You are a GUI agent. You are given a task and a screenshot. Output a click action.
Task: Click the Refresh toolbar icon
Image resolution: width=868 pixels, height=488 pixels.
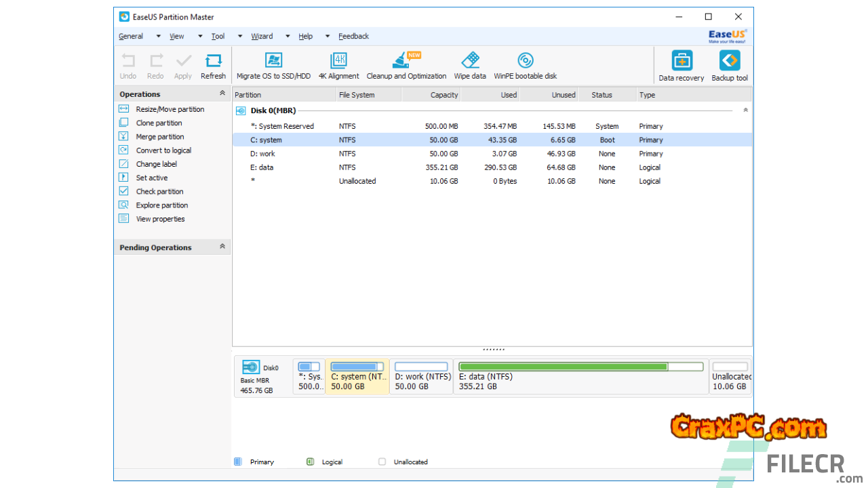point(213,61)
